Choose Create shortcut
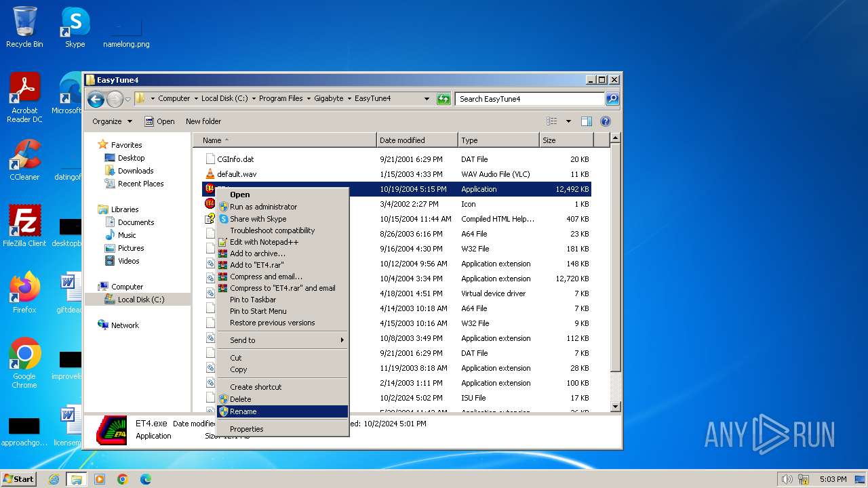The image size is (868, 488). point(282,387)
